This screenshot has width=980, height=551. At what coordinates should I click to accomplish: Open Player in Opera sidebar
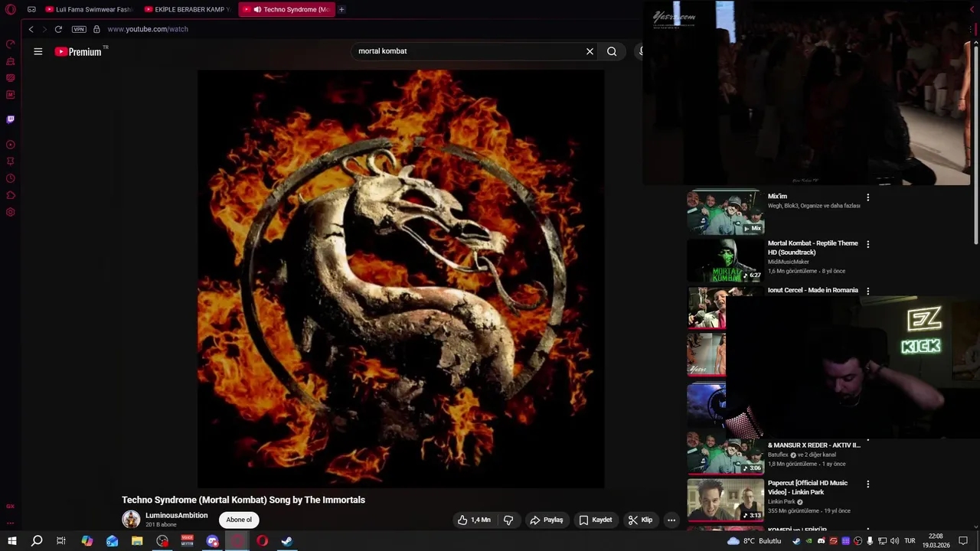(x=11, y=145)
